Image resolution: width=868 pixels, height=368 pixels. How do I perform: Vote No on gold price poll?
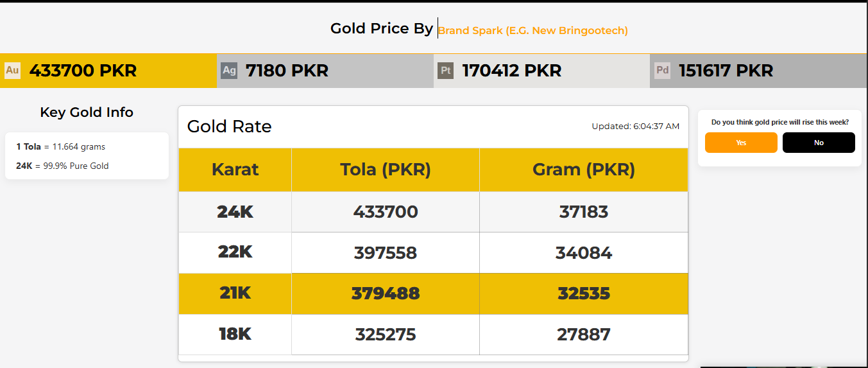[819, 143]
